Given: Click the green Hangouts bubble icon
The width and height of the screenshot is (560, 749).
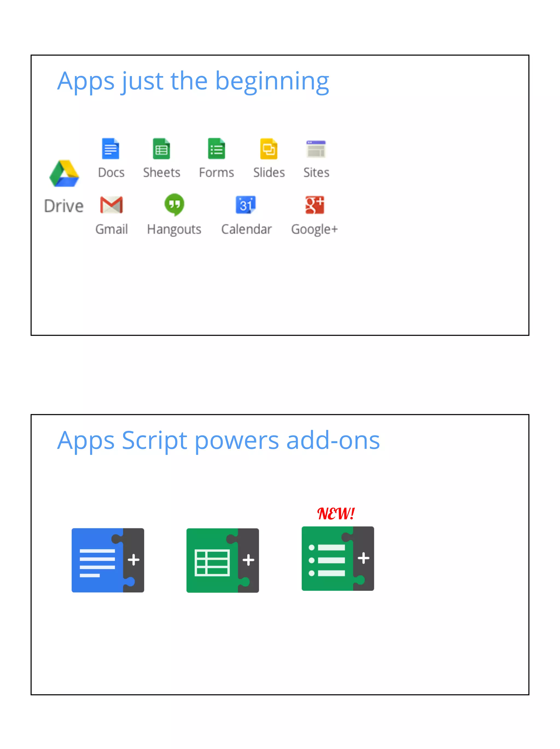Looking at the screenshot, I should 174,205.
